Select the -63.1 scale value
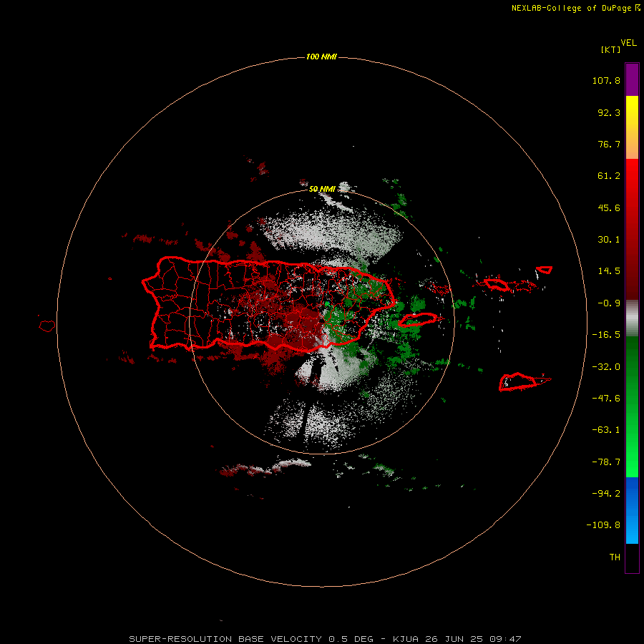The height and width of the screenshot is (644, 644). [x=606, y=430]
